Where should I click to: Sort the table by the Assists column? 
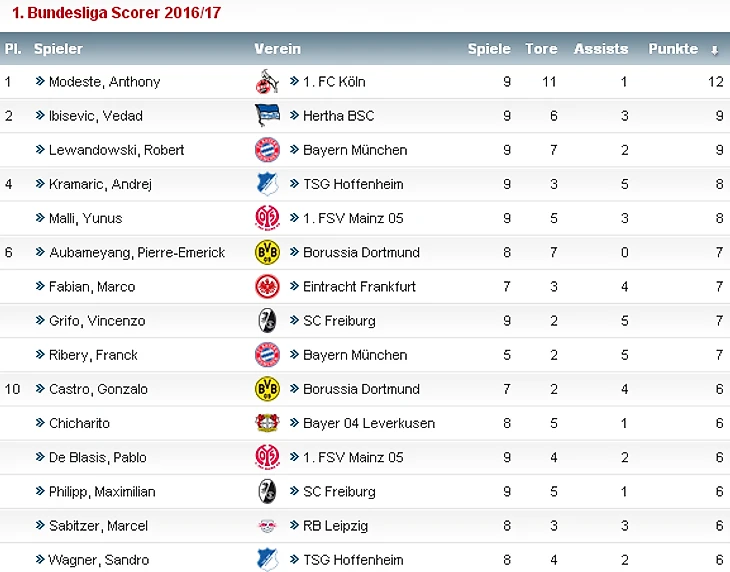coord(601,49)
